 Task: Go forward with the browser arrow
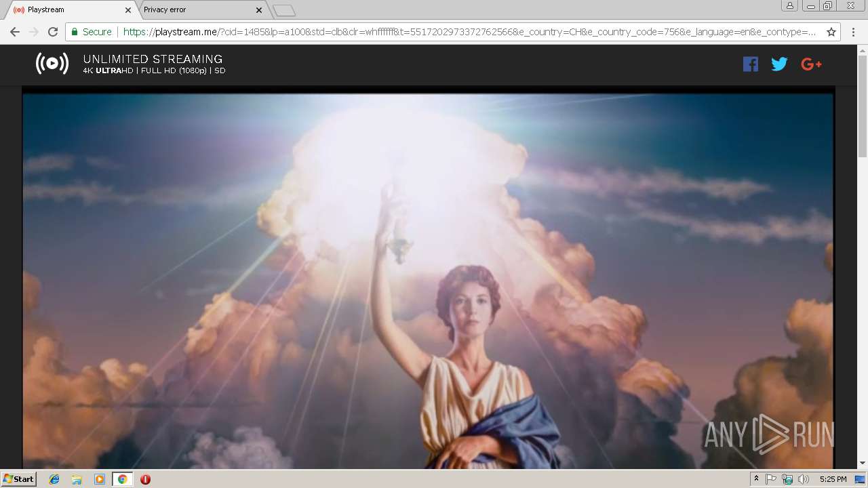[34, 32]
